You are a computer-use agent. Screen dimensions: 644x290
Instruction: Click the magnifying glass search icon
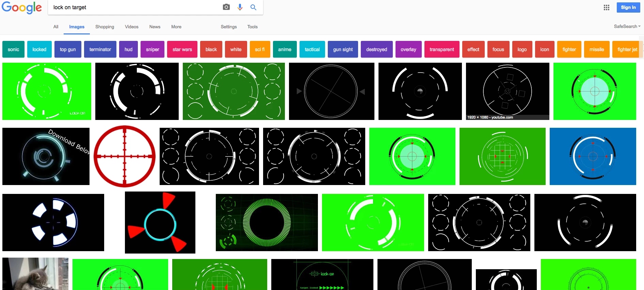(x=253, y=7)
